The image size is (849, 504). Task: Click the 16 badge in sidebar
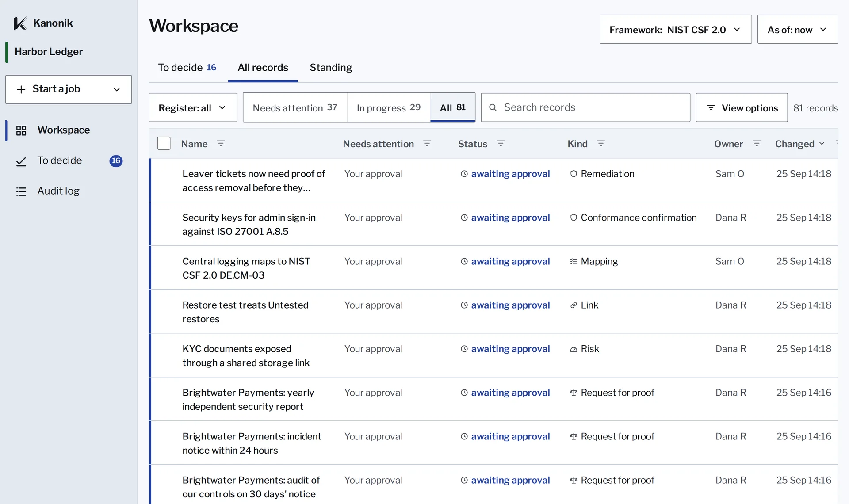pos(116,160)
